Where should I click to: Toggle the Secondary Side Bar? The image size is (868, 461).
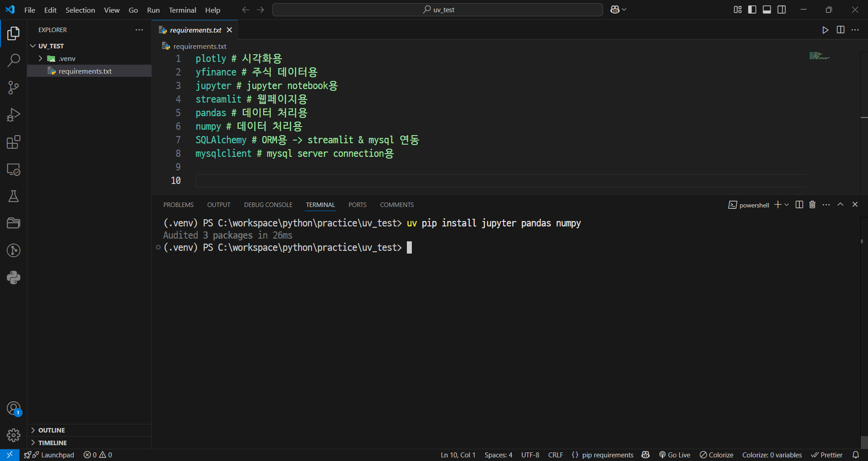782,9
